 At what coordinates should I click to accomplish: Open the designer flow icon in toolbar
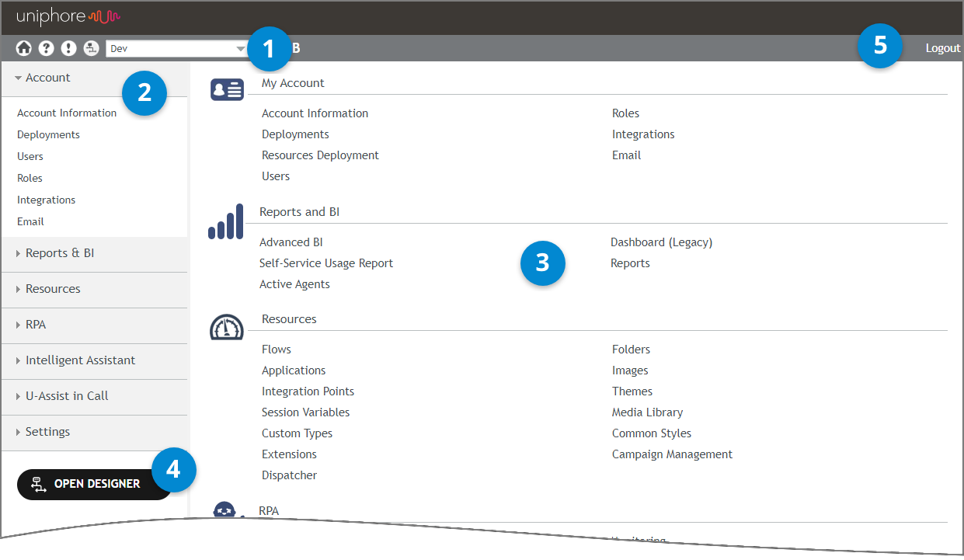92,48
